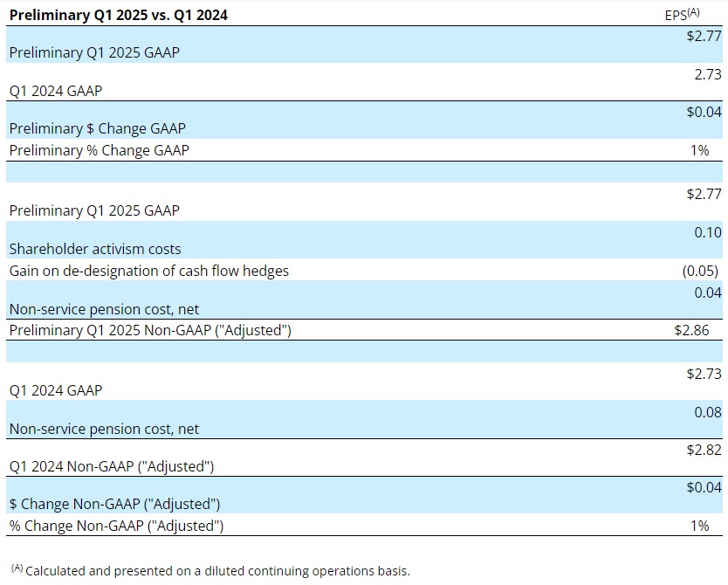Select the "Q1 2024 Non-GAAP ("Adjusted")" label
The width and height of the screenshot is (728, 585).
point(112,466)
